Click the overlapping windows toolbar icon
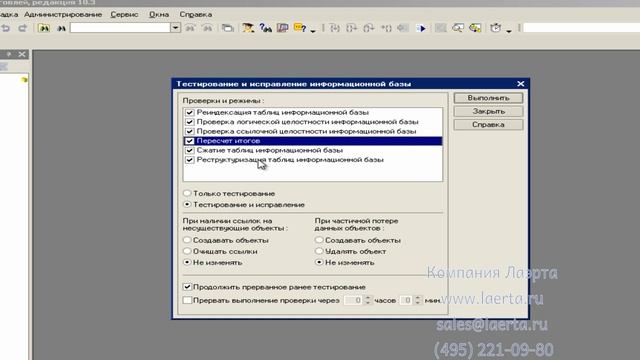The height and width of the screenshot is (360, 640). click(228, 28)
